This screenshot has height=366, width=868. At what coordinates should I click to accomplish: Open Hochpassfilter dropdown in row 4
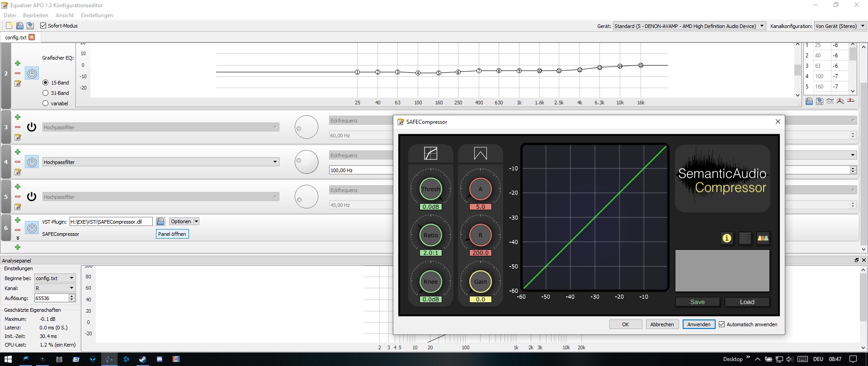point(160,162)
